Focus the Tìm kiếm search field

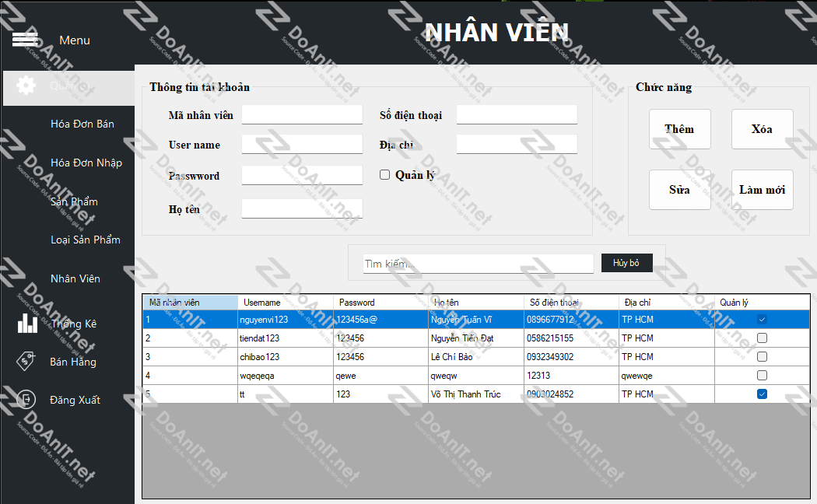pyautogui.click(x=478, y=264)
